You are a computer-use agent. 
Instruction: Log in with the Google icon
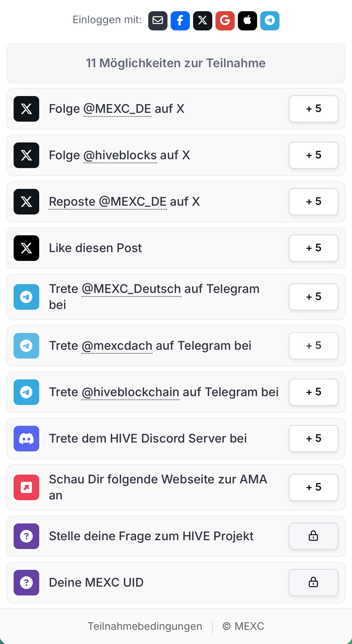click(225, 21)
